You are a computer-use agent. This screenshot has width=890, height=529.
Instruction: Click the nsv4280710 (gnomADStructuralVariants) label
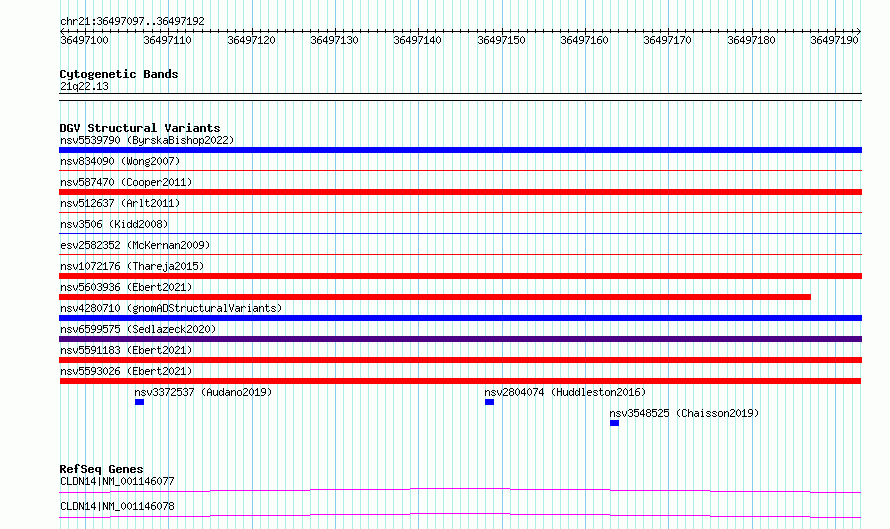click(171, 308)
